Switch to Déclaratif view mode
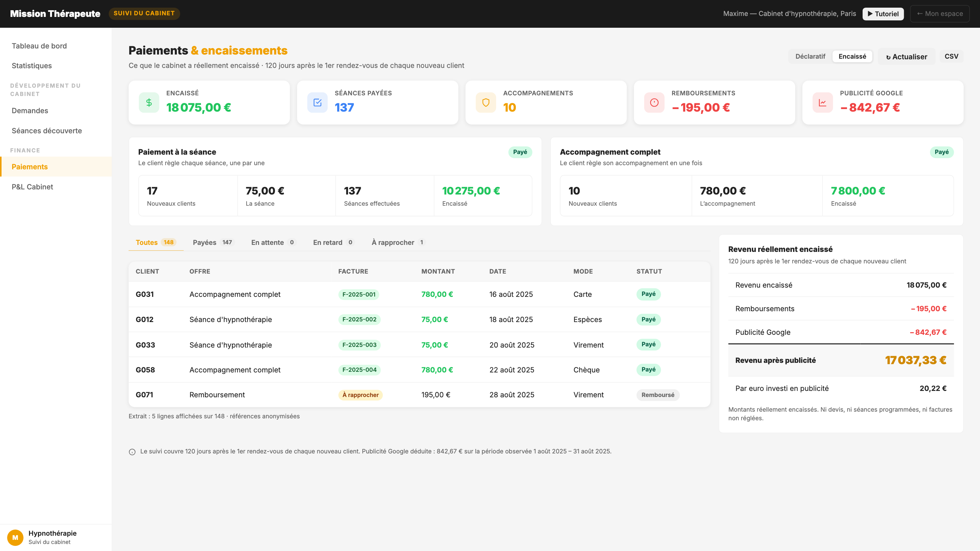Image resolution: width=980 pixels, height=551 pixels. 810,56
